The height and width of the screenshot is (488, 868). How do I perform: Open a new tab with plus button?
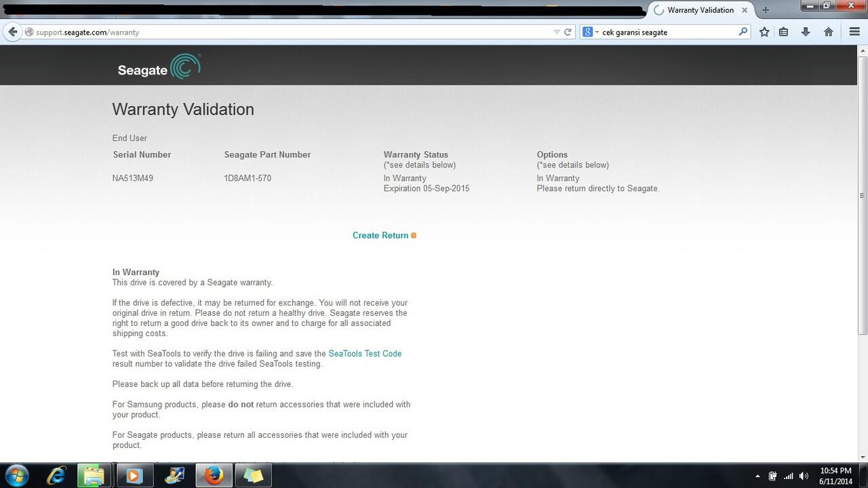[766, 10]
